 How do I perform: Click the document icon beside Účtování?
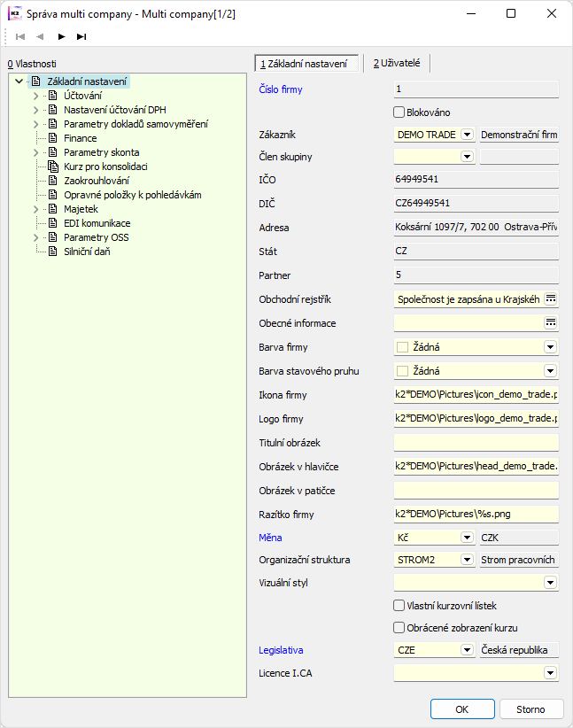point(53,96)
